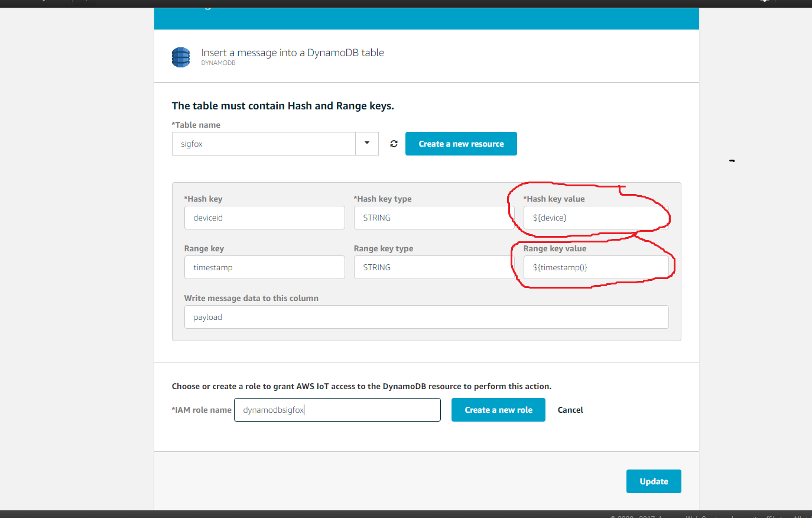Click 'Write message data to this column' label
Viewport: 812px width, 518px height.
(251, 298)
